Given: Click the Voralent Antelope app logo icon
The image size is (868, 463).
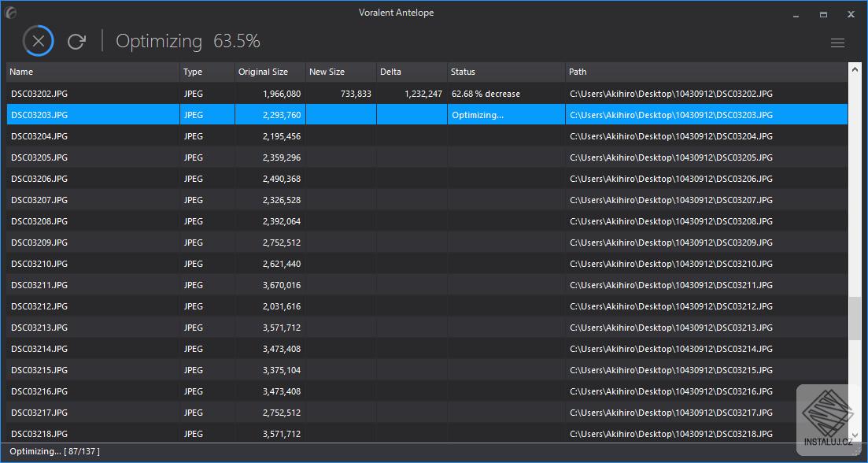Looking at the screenshot, I should tap(10, 12).
